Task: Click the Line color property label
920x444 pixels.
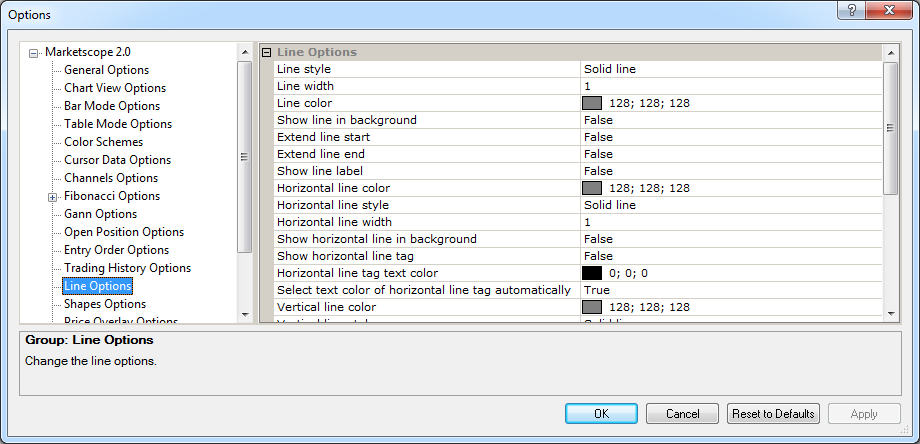Action: (305, 103)
